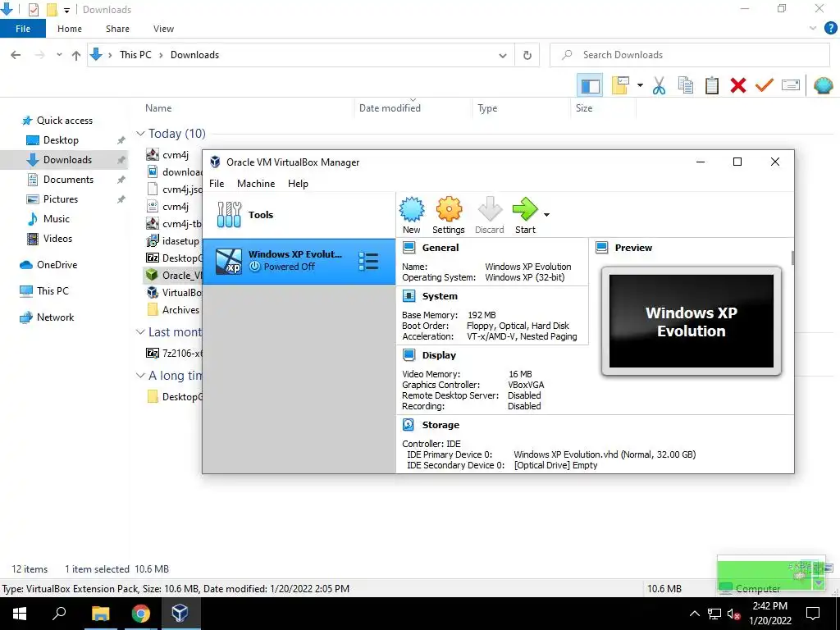Click the VirtualBox details pane scrollbar
The width and height of the screenshot is (840, 630).
coord(792,258)
